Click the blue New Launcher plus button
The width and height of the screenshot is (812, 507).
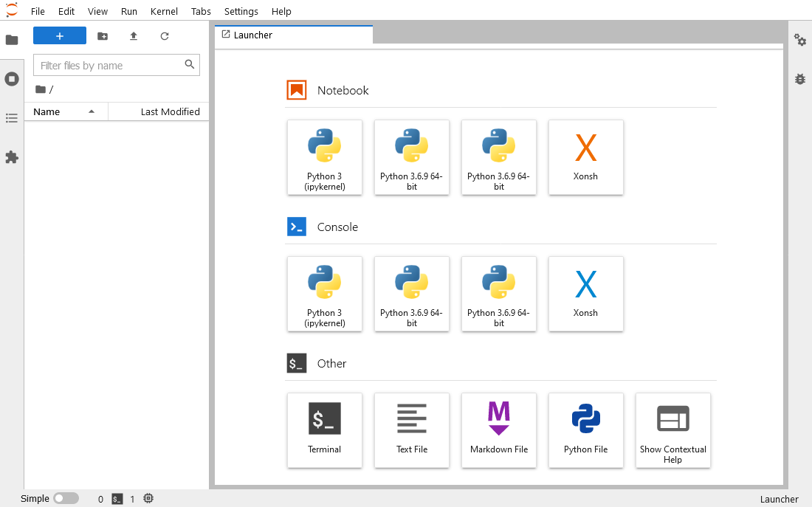click(60, 35)
